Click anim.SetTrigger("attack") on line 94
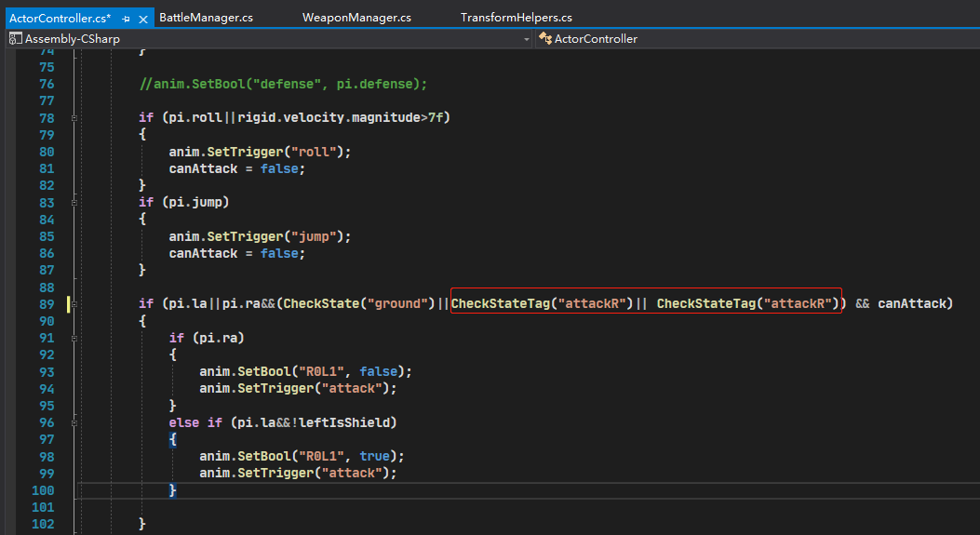Viewport: 980px width, 535px height. 298,388
